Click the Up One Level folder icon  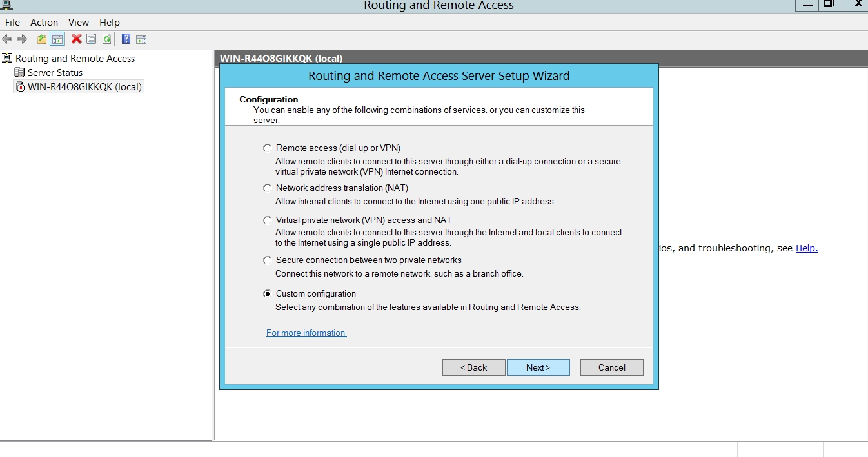point(42,39)
